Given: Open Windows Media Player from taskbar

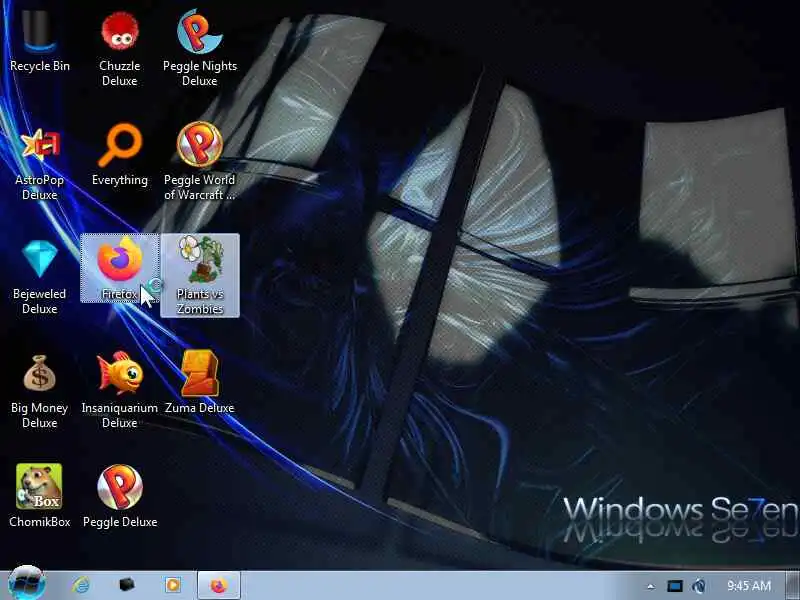Looking at the screenshot, I should tap(173, 585).
